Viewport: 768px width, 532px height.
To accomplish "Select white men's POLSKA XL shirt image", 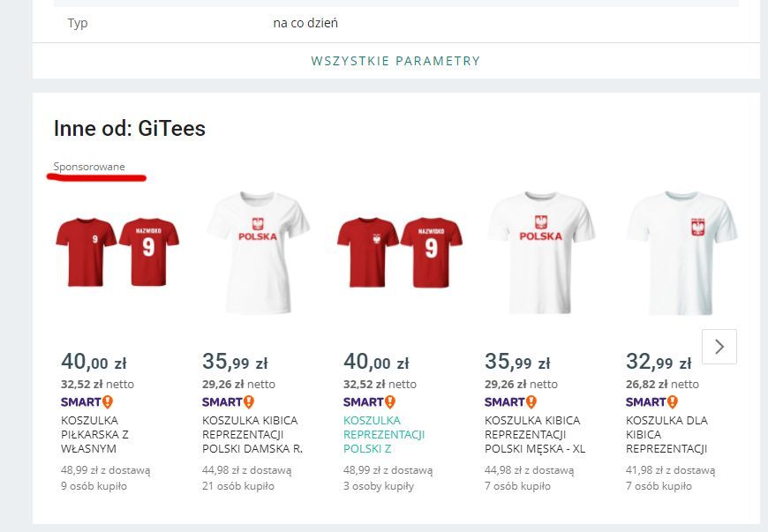I will [x=540, y=251].
